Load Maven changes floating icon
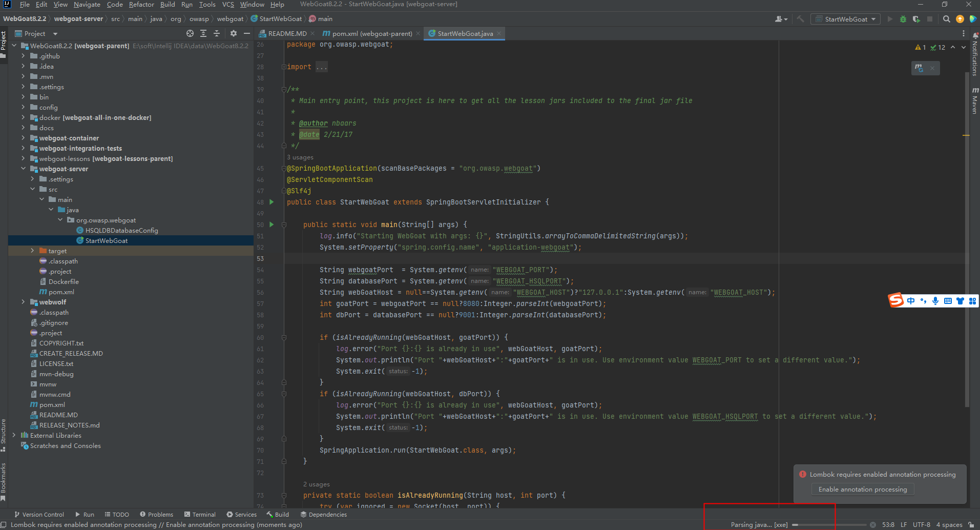Screen dimensions: 980x530 [920, 68]
